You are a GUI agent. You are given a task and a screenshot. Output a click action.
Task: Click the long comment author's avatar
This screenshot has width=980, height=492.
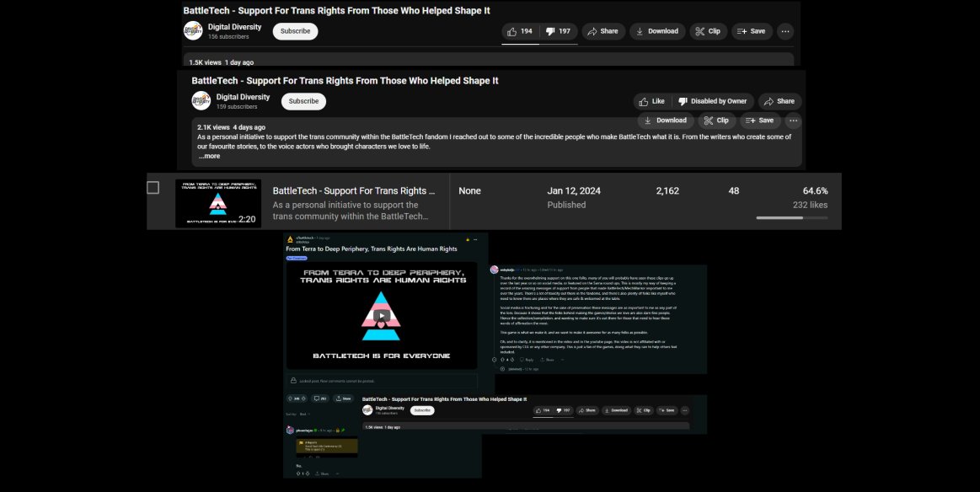[x=495, y=270]
